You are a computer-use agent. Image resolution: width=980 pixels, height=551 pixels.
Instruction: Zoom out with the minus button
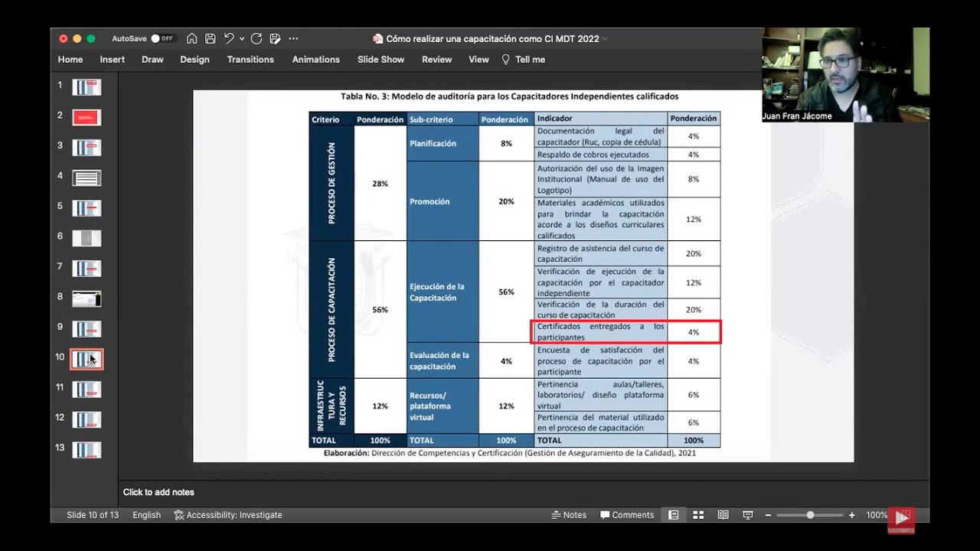point(769,515)
